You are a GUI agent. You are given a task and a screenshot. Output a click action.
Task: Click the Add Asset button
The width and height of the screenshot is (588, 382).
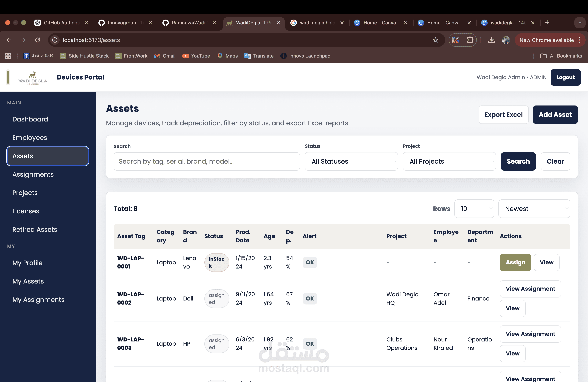(555, 114)
